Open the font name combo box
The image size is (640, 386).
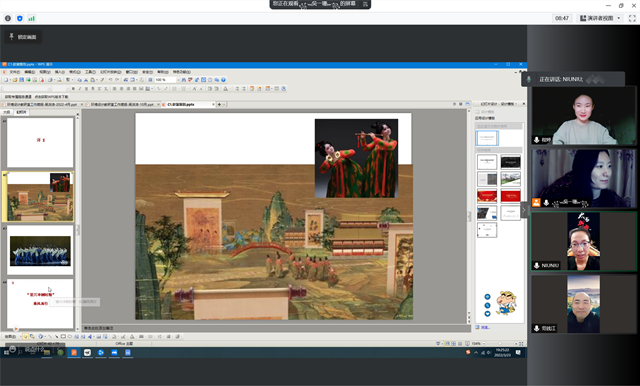pos(26,89)
